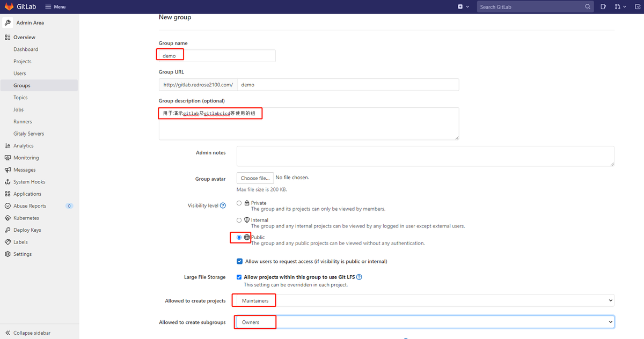Toggle Allow projects to use Git LFS checkbox
Screen dimensions: 644x339
coord(239,277)
